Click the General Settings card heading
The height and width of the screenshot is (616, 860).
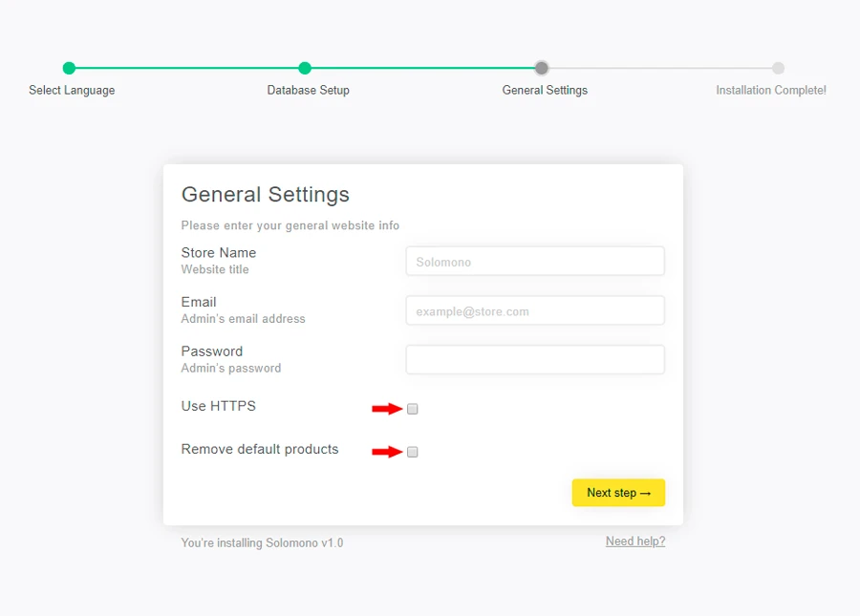[266, 195]
